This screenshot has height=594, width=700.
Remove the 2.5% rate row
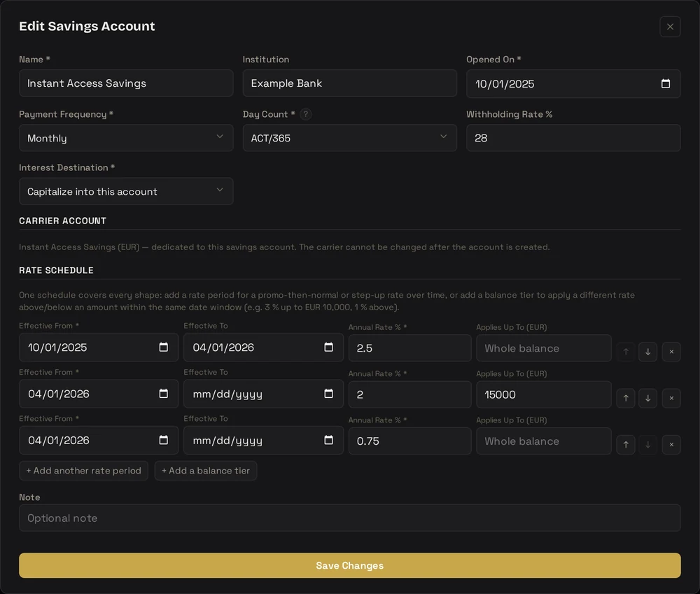671,352
